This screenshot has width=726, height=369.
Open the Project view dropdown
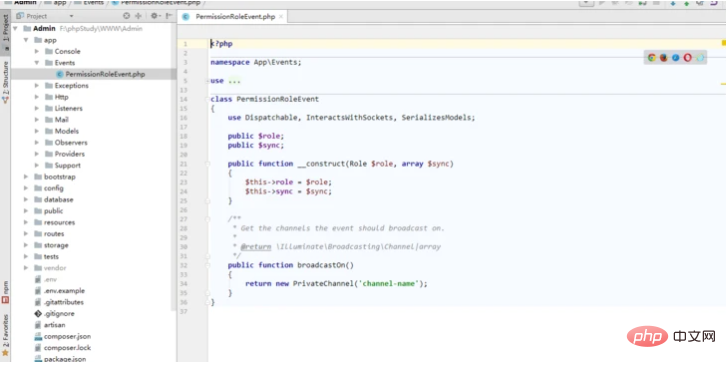coord(71,16)
